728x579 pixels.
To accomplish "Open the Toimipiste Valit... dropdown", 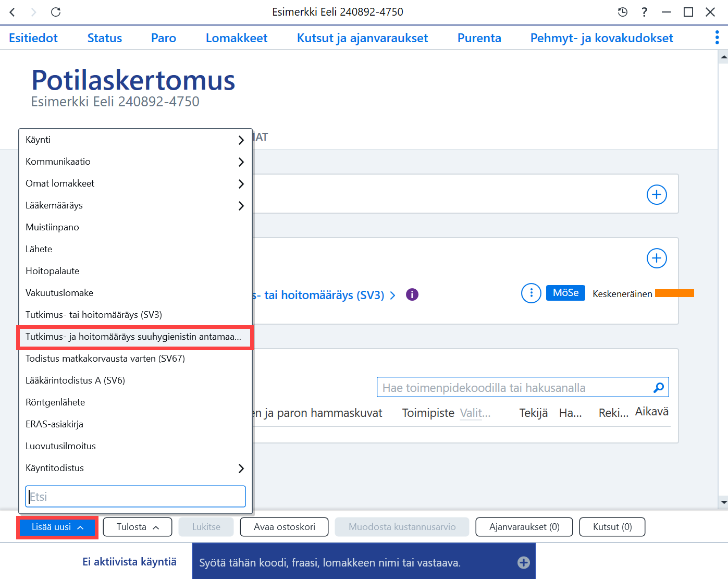I will click(475, 413).
